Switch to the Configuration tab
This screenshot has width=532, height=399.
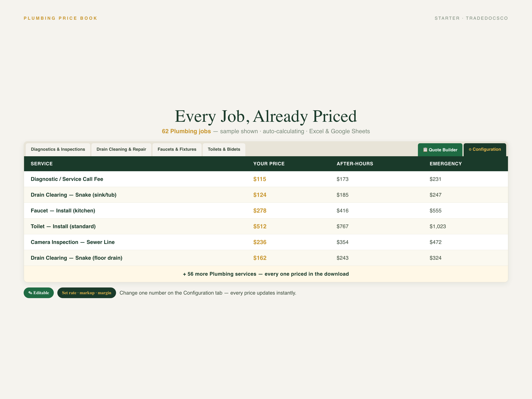click(485, 149)
